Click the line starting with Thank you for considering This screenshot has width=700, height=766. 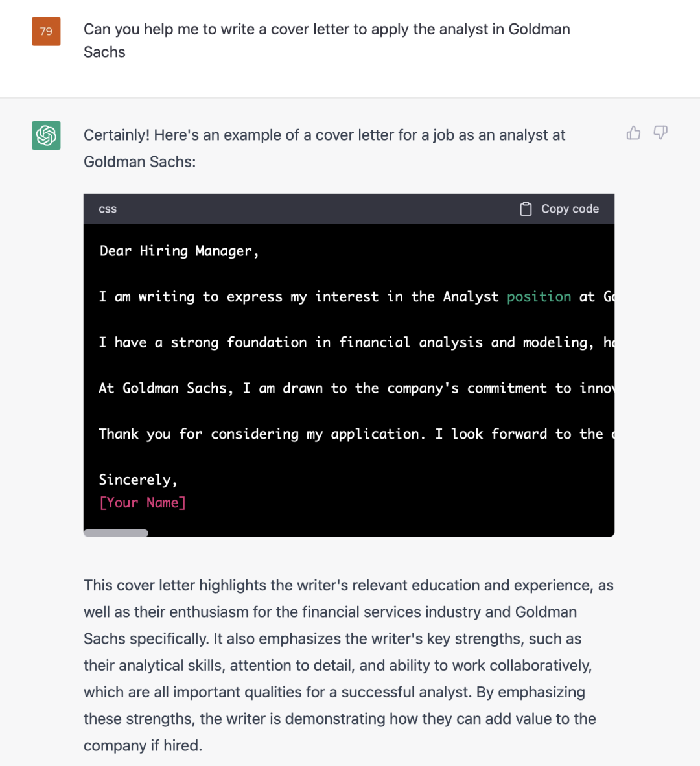tap(356, 434)
